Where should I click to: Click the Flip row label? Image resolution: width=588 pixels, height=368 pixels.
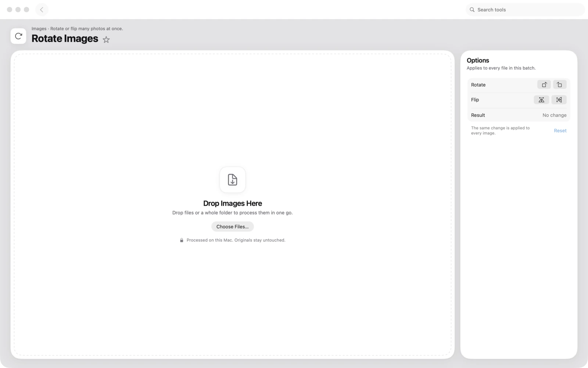[x=475, y=100]
